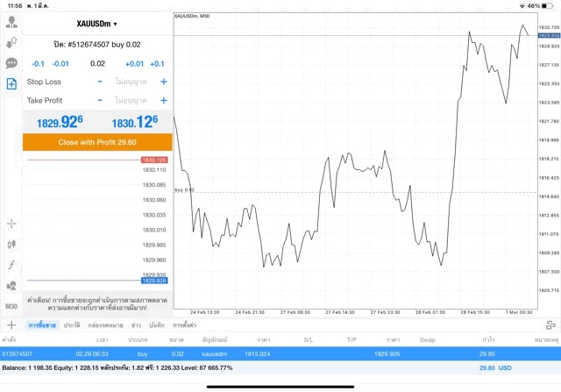Click Close with Profit 29.80 button
561x392 pixels.
coord(97,142)
